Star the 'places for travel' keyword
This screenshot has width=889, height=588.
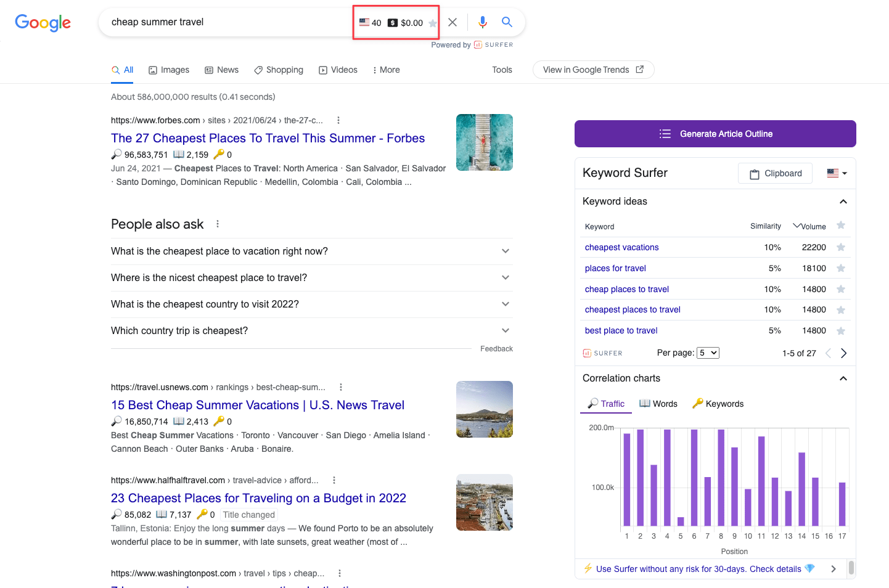pos(841,268)
